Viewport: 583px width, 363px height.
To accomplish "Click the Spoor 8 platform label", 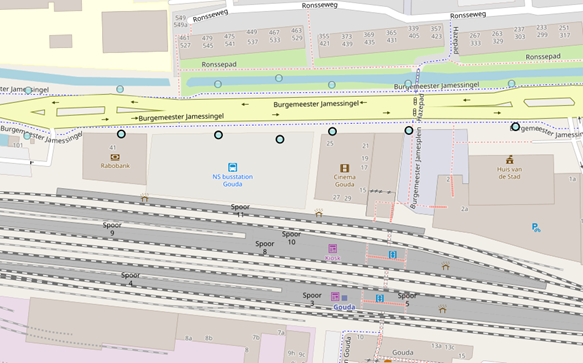I will click(265, 248).
